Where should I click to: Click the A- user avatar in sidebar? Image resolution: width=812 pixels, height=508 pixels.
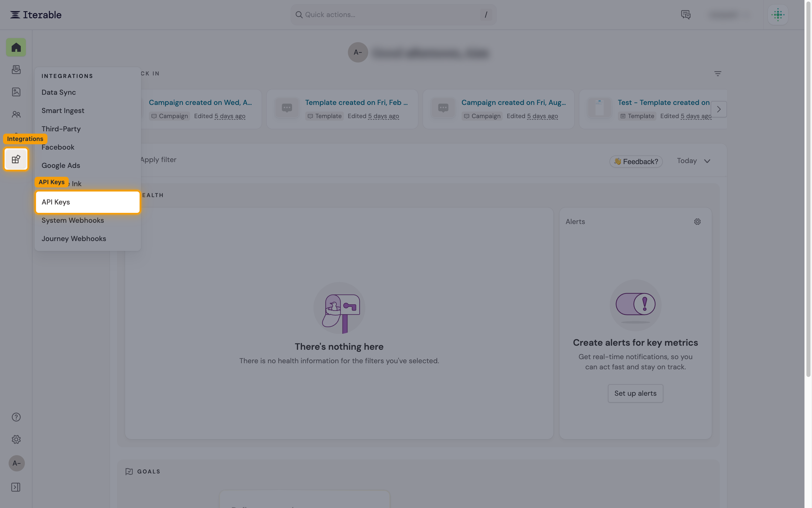16,463
